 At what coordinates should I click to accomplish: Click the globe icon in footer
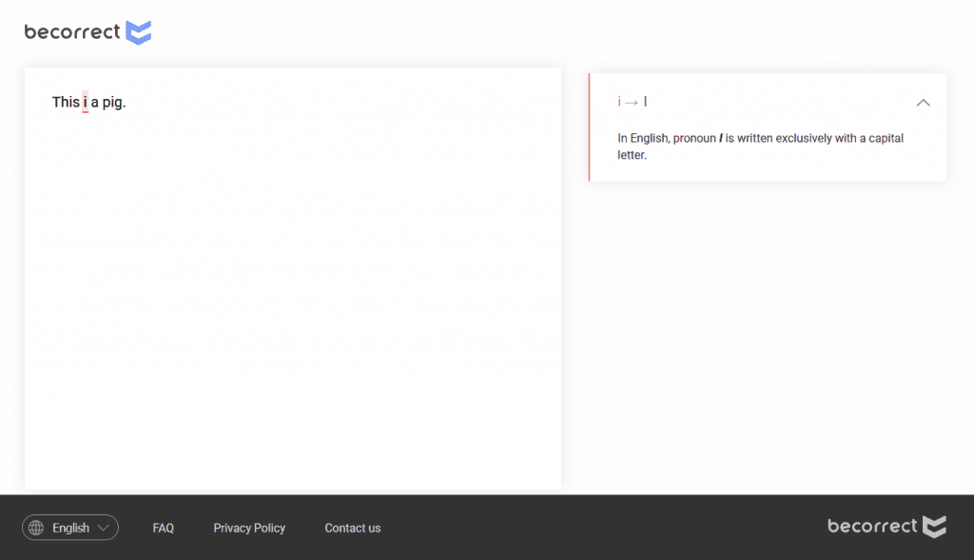tap(36, 528)
